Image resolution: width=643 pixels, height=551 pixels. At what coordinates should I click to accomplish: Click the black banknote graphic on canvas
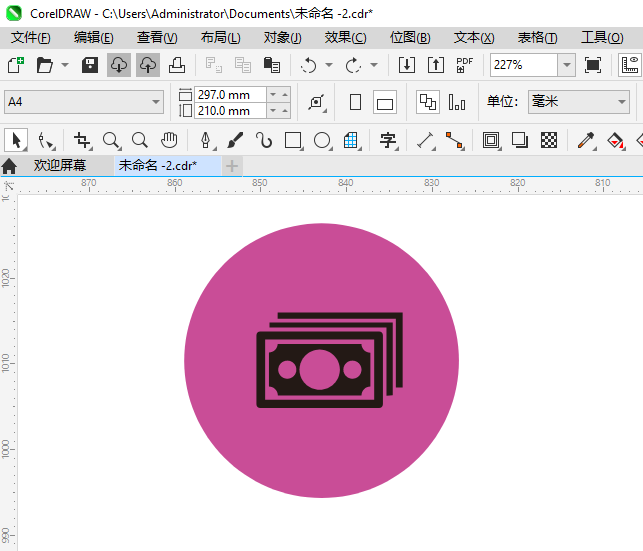pyautogui.click(x=329, y=360)
